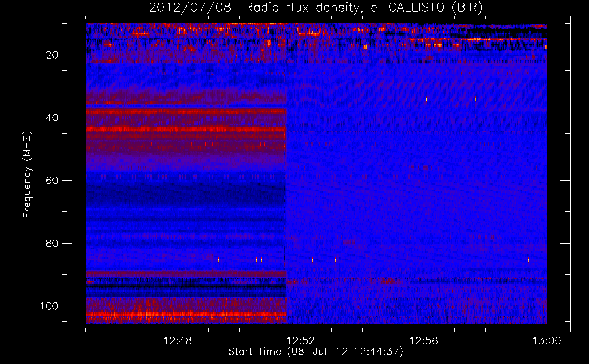Click the 80 frequency tick label
The height and width of the screenshot is (364, 589).
point(52,244)
